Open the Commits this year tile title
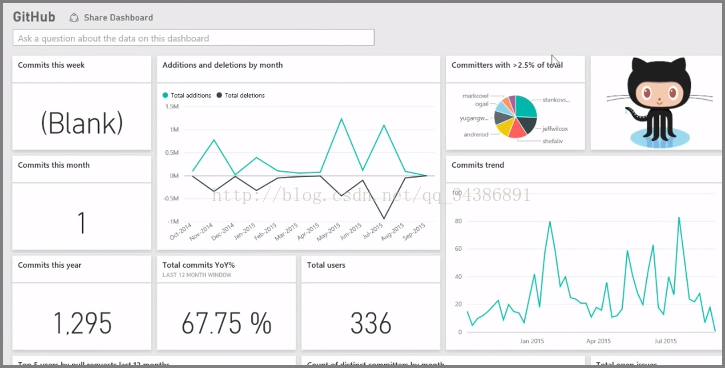The image size is (725, 368). (49, 265)
